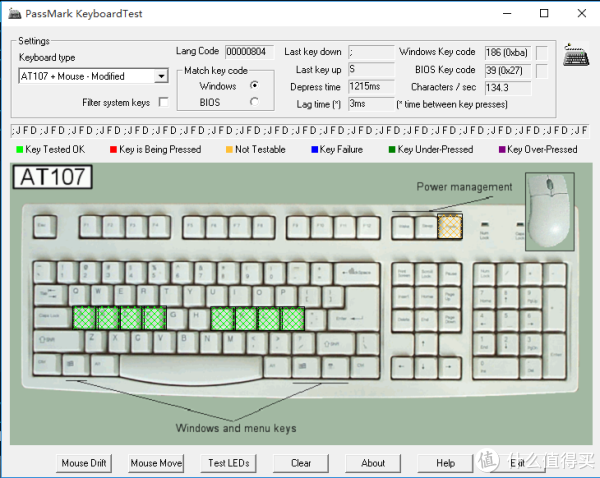Click the green Key Tested OK swatch

coord(20,150)
